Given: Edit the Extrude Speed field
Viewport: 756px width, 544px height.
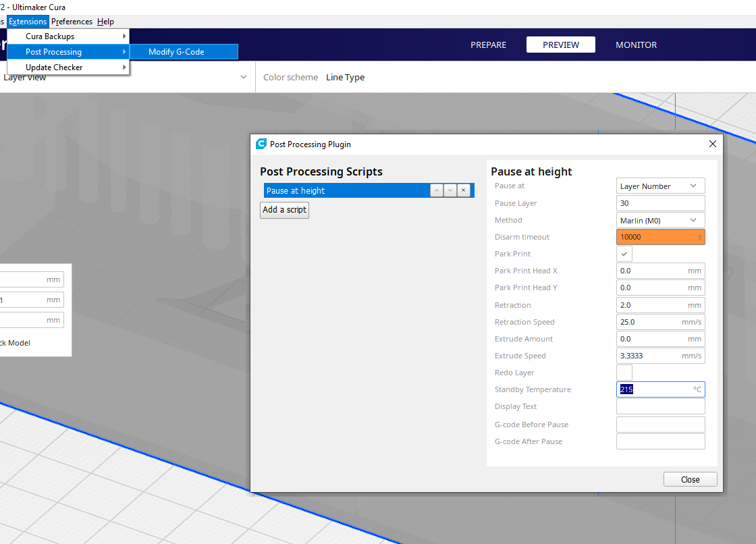Looking at the screenshot, I should [661, 356].
